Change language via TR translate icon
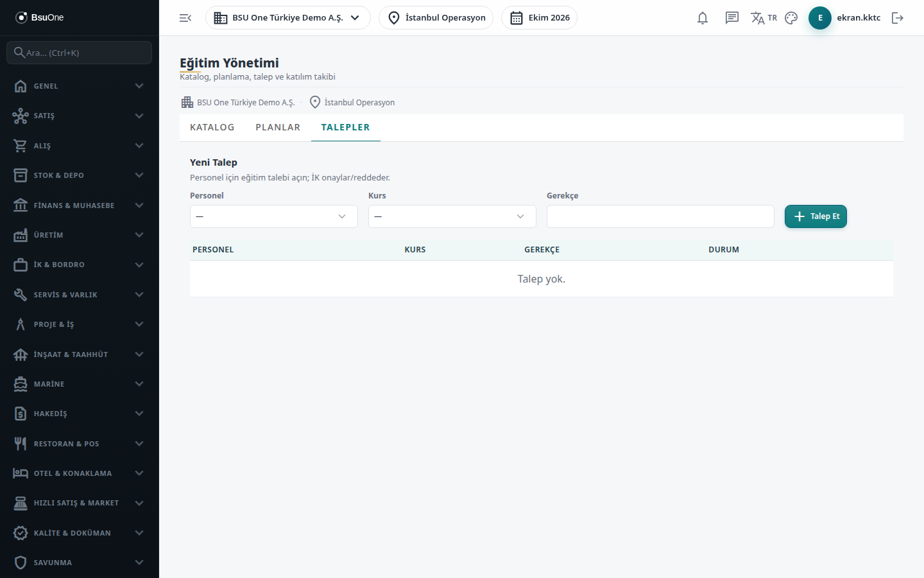 pyautogui.click(x=764, y=18)
